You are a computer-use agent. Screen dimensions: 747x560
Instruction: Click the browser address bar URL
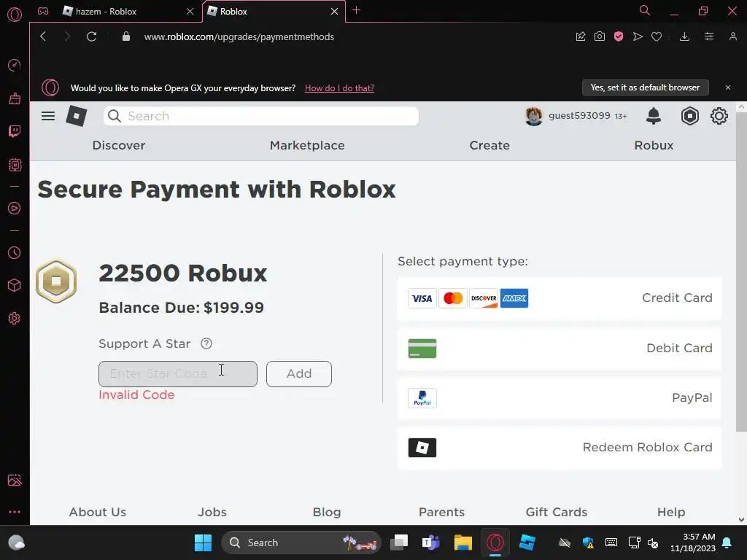[x=239, y=36]
